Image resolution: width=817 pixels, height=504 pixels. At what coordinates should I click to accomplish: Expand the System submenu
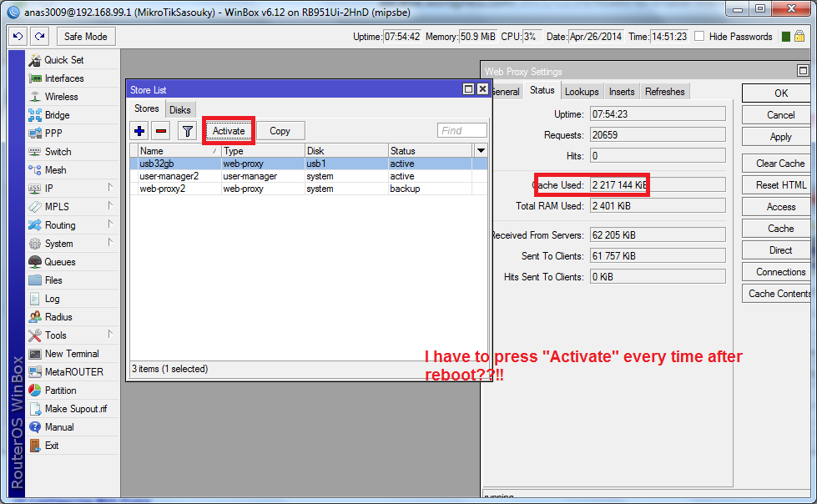click(x=110, y=242)
